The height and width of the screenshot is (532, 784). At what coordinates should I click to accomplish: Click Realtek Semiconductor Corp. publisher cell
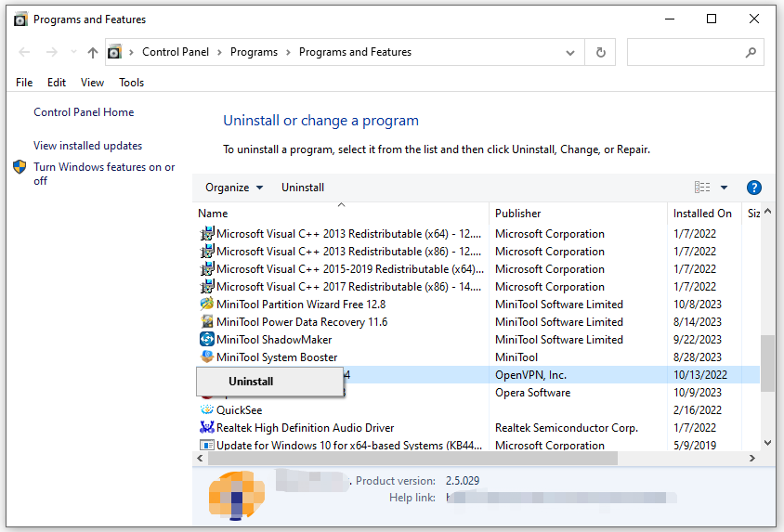click(567, 428)
